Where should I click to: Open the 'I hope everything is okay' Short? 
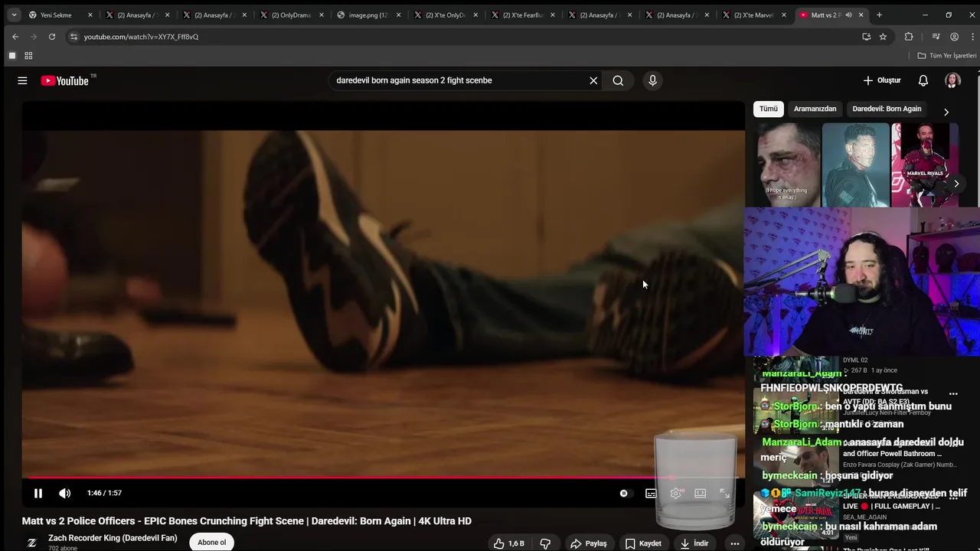788,165
